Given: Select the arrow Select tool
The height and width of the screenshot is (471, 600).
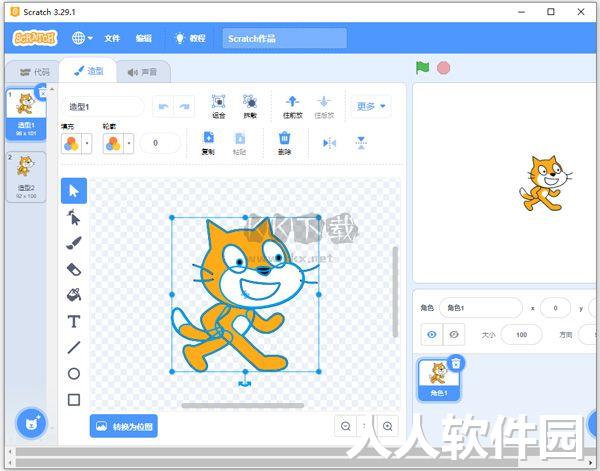Looking at the screenshot, I should (x=74, y=191).
